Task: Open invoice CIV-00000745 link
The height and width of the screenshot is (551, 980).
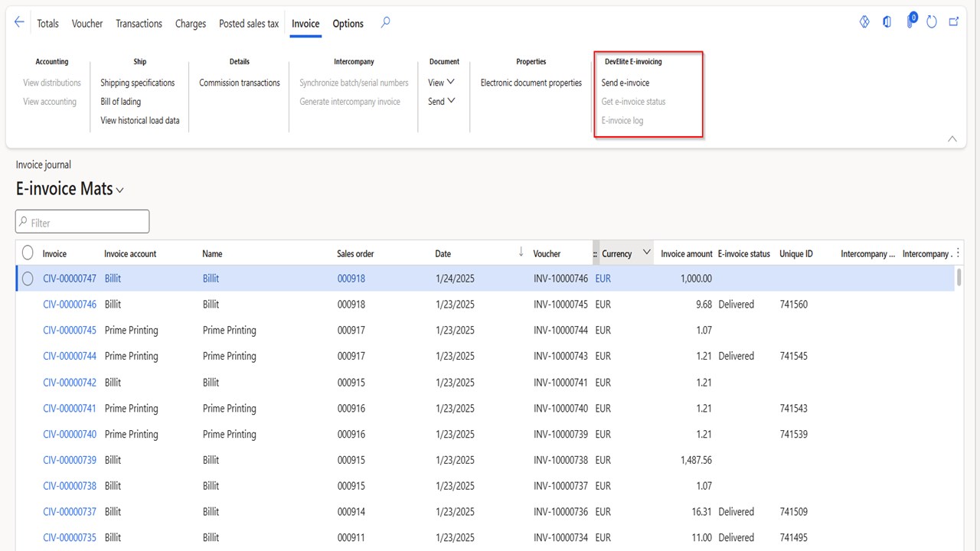Action: tap(70, 331)
